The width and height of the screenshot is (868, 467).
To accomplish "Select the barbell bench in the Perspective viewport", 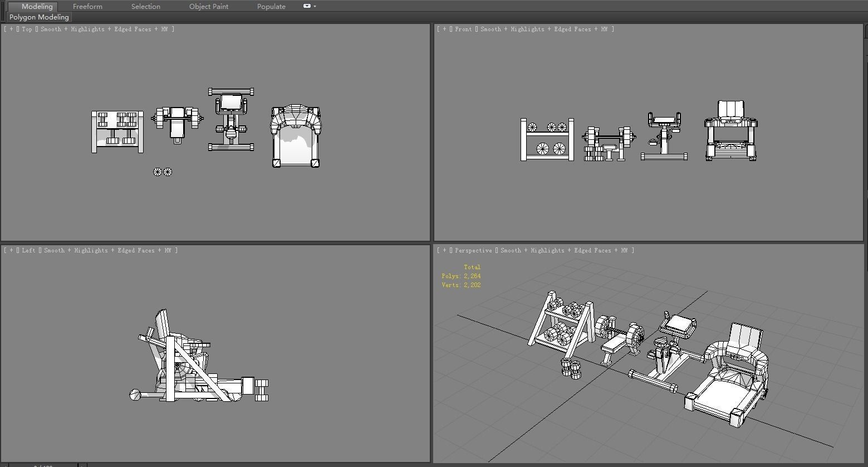I will [615, 341].
